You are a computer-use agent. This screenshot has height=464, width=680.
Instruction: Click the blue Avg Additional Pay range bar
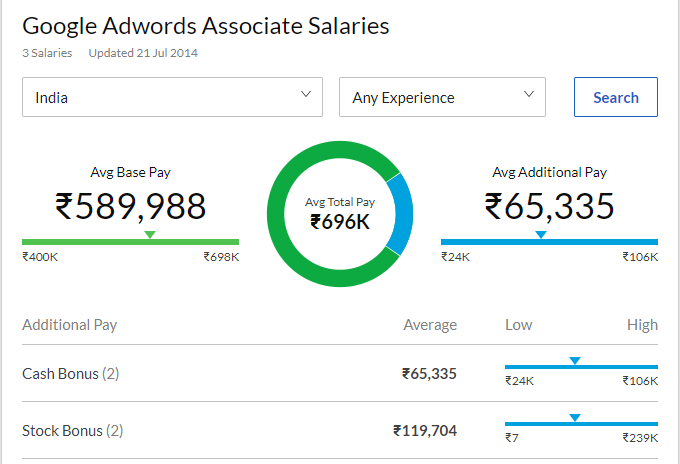coord(600,241)
